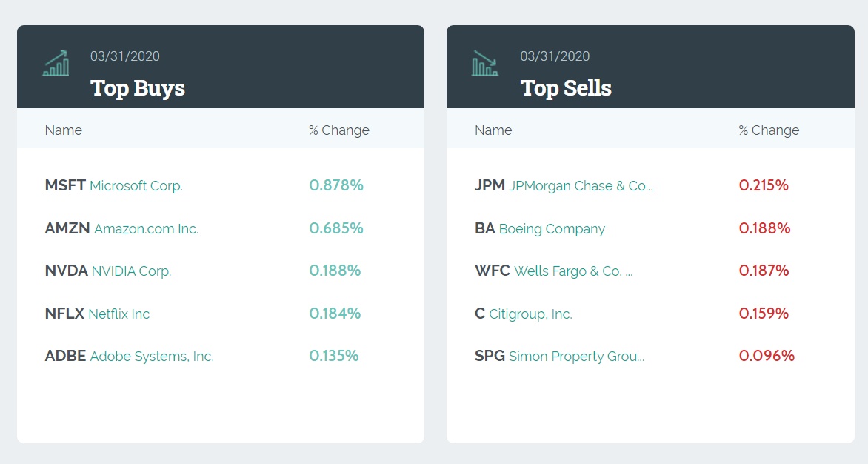Click the Top Buys heading
The image size is (868, 464).
[x=138, y=88]
